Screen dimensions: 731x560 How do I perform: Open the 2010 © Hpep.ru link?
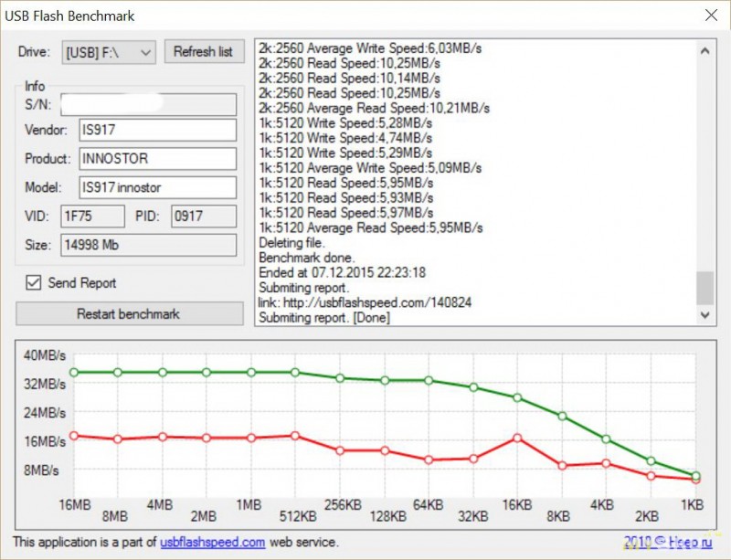click(668, 542)
